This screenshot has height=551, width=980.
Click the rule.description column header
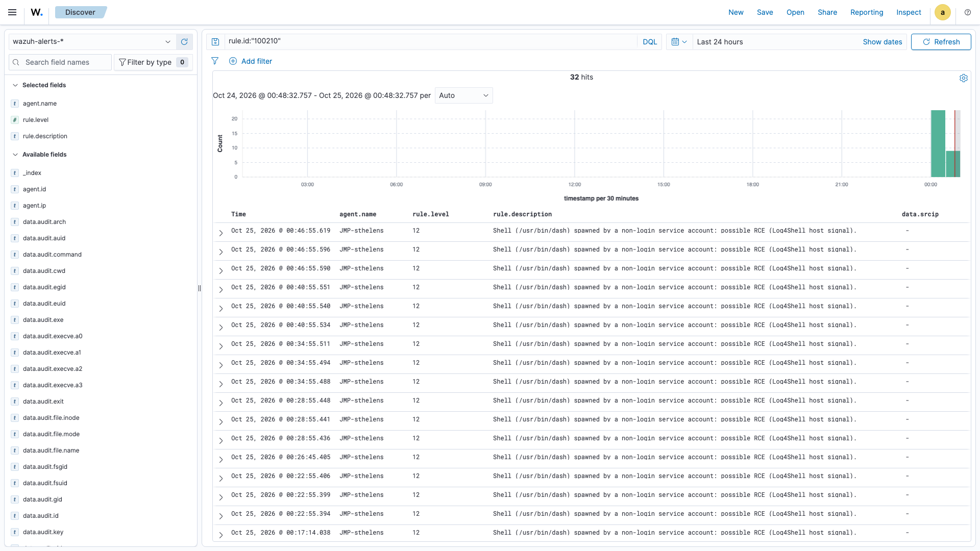[x=522, y=214]
